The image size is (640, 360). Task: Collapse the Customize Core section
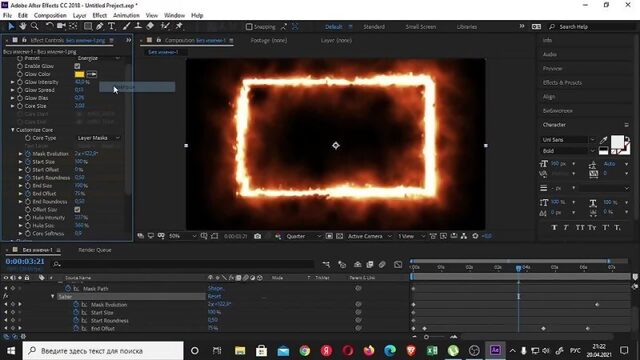click(x=13, y=130)
